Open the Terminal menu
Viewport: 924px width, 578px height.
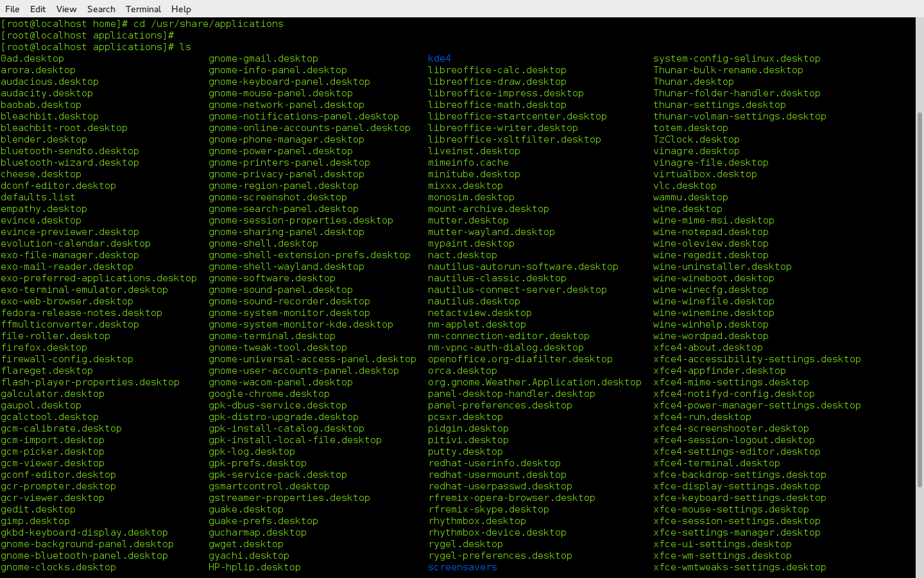click(143, 9)
